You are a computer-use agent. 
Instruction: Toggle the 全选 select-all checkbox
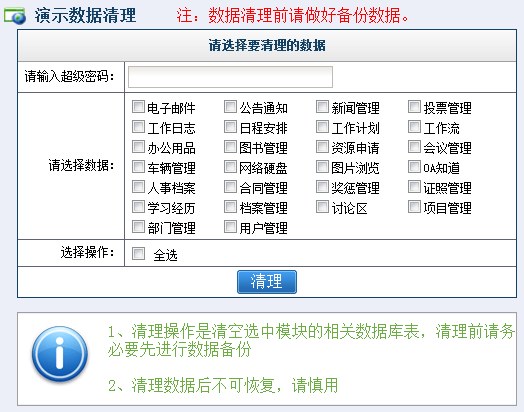point(138,254)
